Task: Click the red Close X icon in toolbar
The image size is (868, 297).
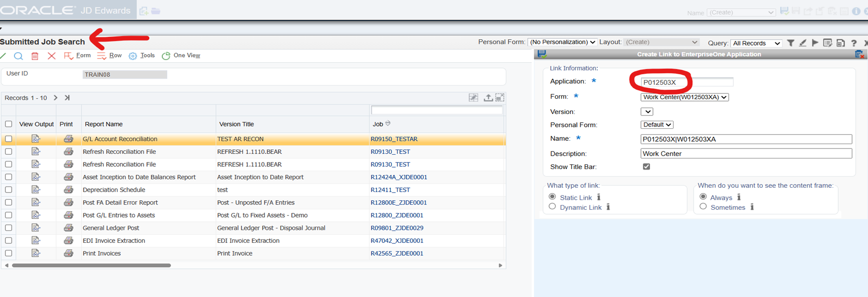Action: 52,56
